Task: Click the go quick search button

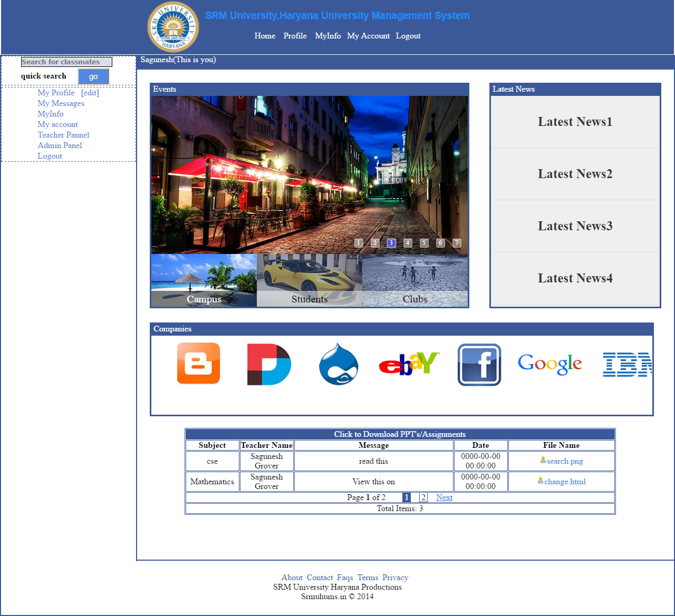Action: [93, 76]
